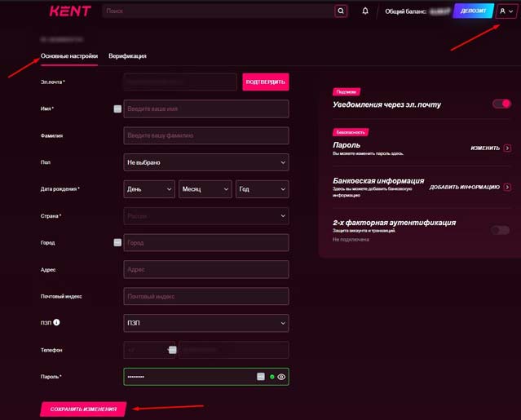The width and height of the screenshot is (521, 420).
Task: Click arrow icon beside Добавить информацию
Action: tap(507, 186)
